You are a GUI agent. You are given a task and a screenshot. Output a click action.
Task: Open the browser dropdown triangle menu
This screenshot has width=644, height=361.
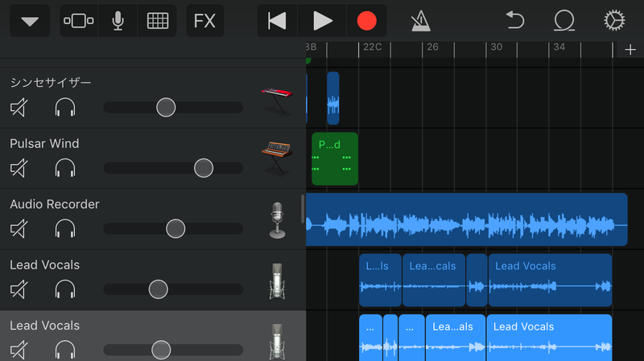30,21
